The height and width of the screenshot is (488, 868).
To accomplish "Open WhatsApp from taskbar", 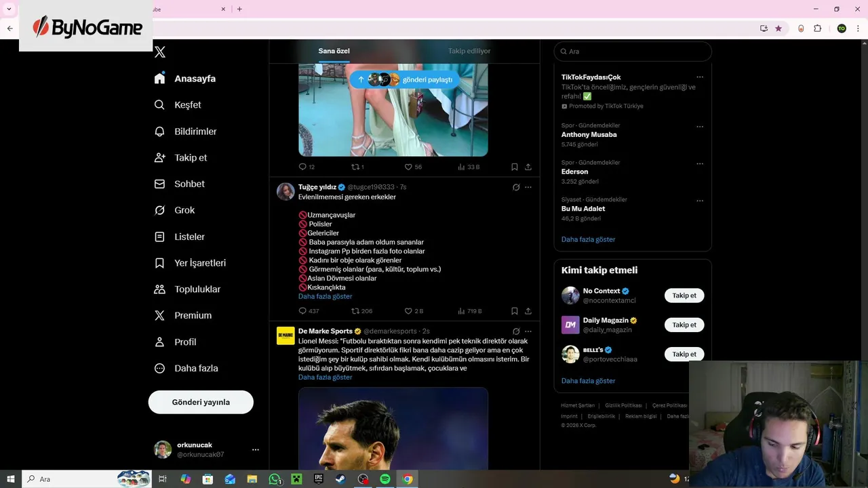I will click(x=274, y=479).
